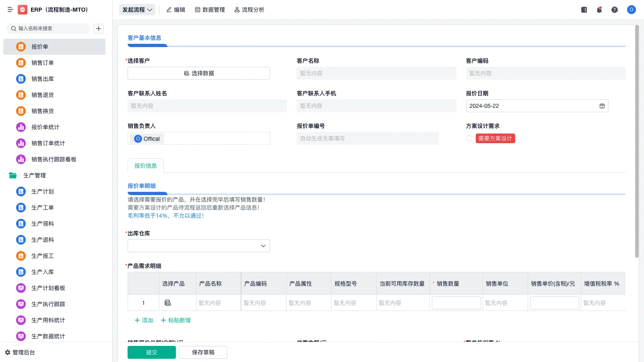The width and height of the screenshot is (644, 362).
Task: Open the notification bell
Action: click(599, 10)
